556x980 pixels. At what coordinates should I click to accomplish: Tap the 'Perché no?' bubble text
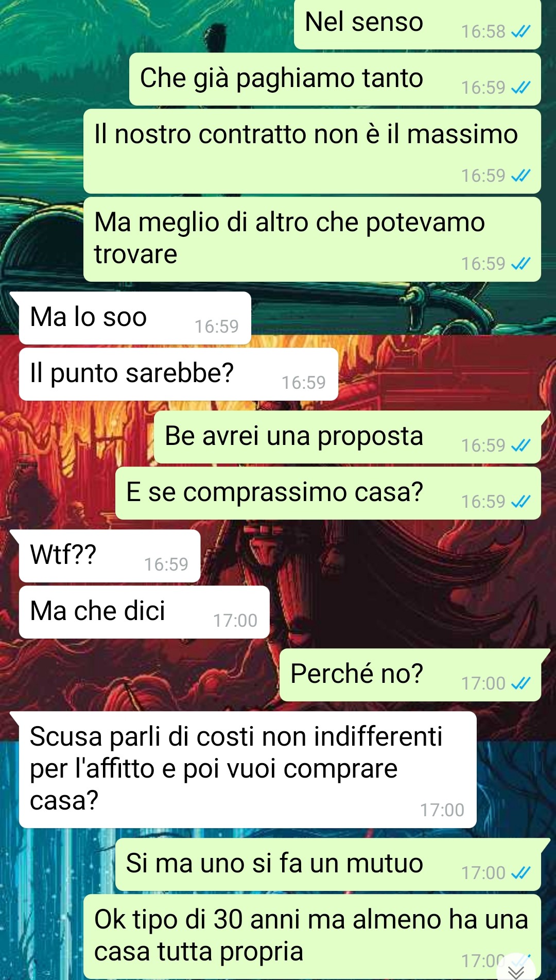[357, 674]
